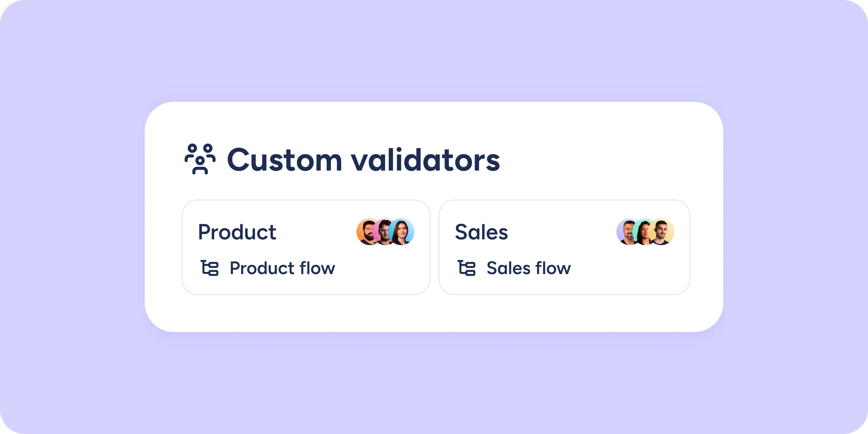Open the Product flow link
Image resolution: width=868 pixels, height=434 pixels.
282,268
